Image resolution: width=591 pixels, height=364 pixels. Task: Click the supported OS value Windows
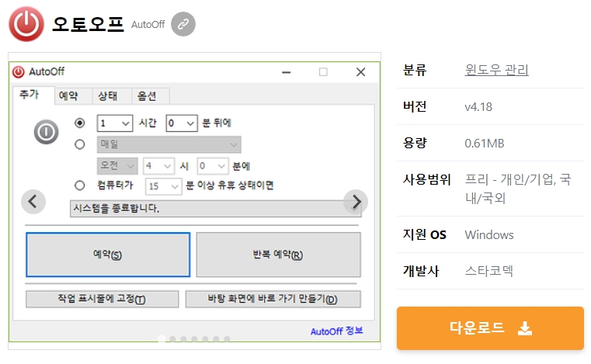click(489, 234)
